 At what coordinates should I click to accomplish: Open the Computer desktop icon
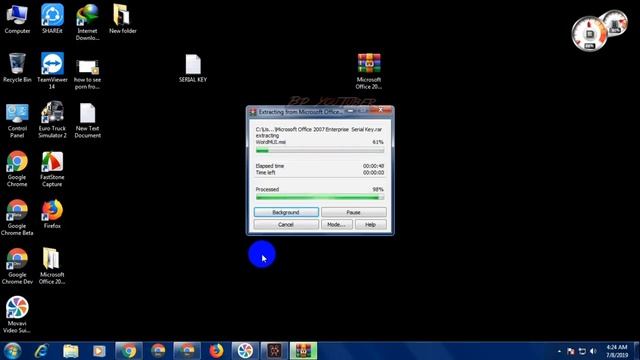click(17, 18)
